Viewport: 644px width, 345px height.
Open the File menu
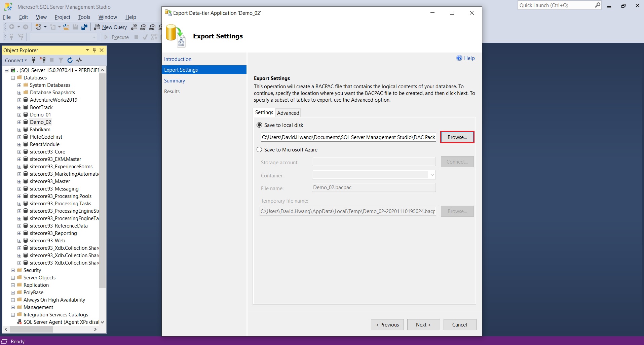point(7,17)
